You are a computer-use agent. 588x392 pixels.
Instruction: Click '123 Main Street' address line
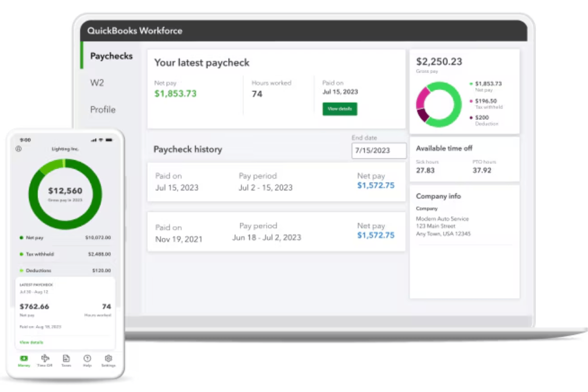coord(435,226)
